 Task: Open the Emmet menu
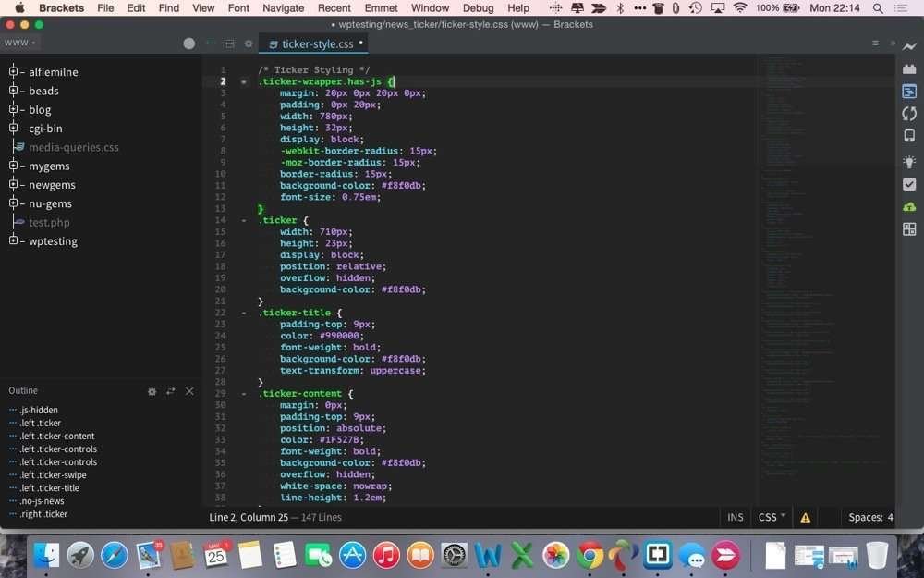(x=381, y=8)
